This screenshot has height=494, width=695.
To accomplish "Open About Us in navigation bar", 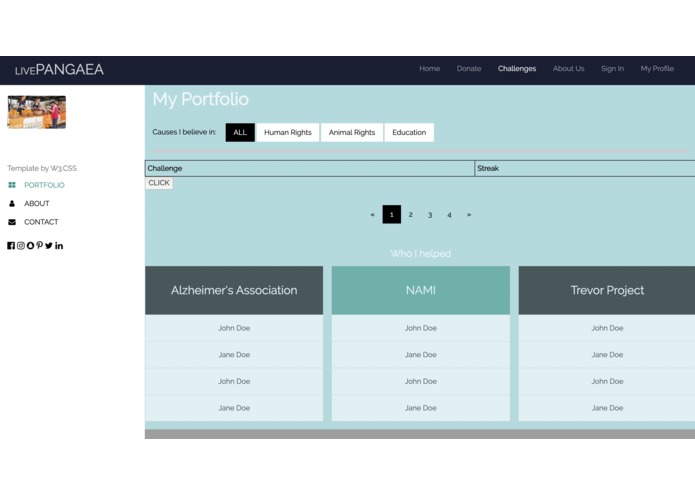I will (x=568, y=69).
